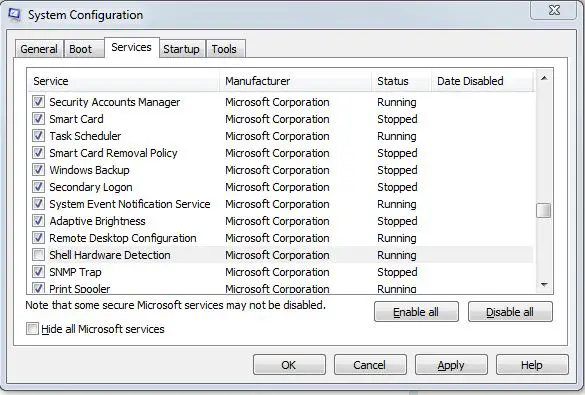Uncheck the Adaptive Brightness service

tap(38, 221)
